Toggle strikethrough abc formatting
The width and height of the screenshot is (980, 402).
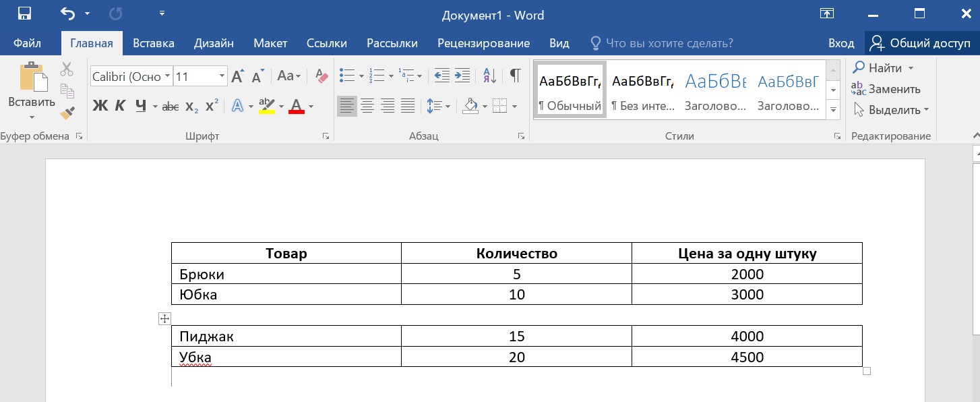click(x=171, y=106)
